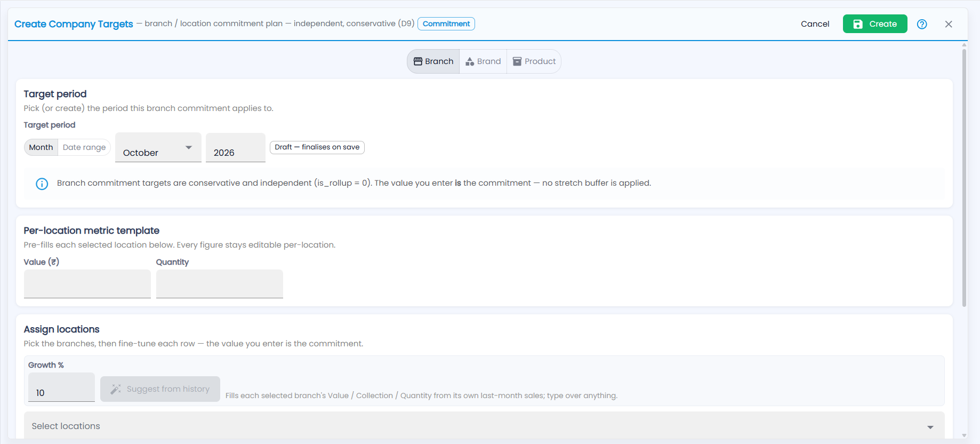
Task: Click the 'Draft — finalises on save' chip
Action: pyautogui.click(x=317, y=147)
